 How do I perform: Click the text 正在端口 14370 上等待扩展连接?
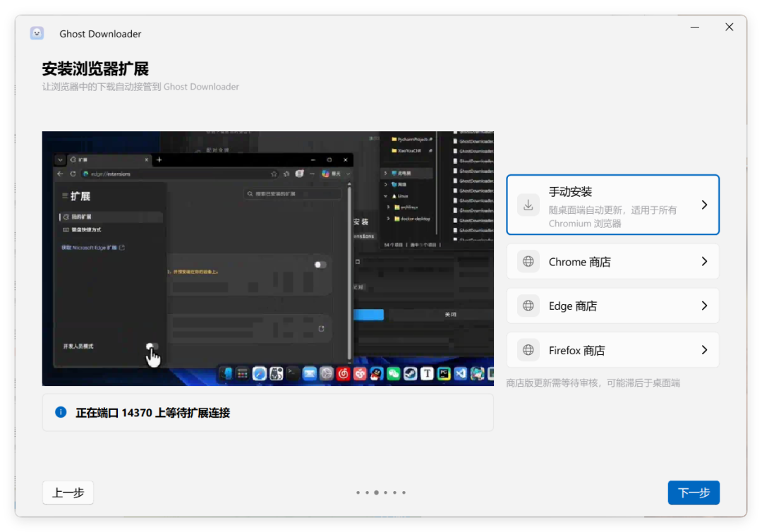[152, 413]
